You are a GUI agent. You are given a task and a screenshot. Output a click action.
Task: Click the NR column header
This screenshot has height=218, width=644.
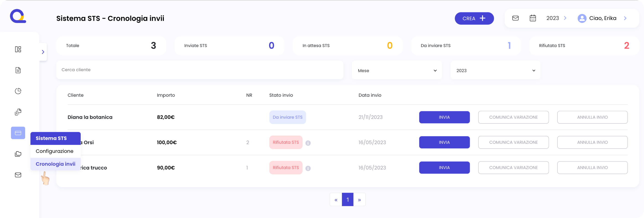point(249,95)
